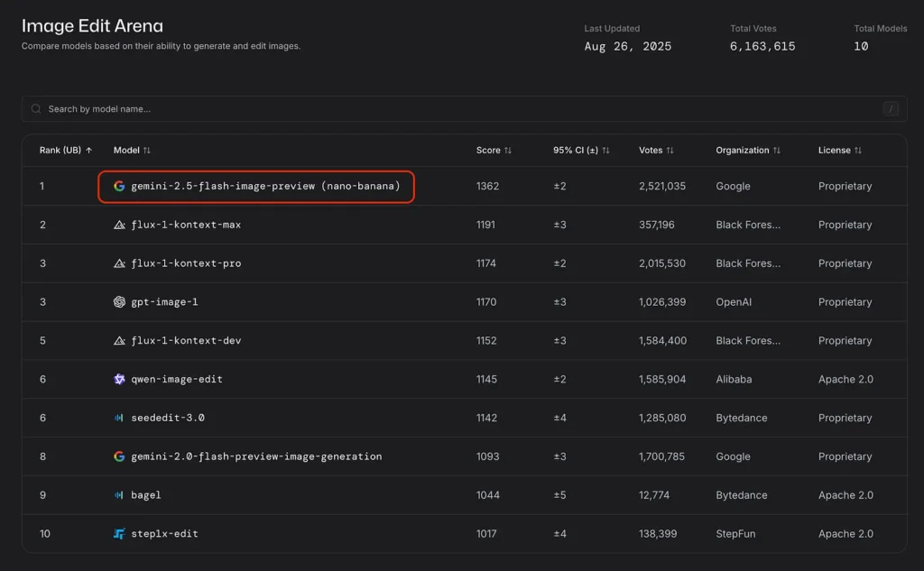Click the slash shortcut key badge
924x571 pixels.
891,109
